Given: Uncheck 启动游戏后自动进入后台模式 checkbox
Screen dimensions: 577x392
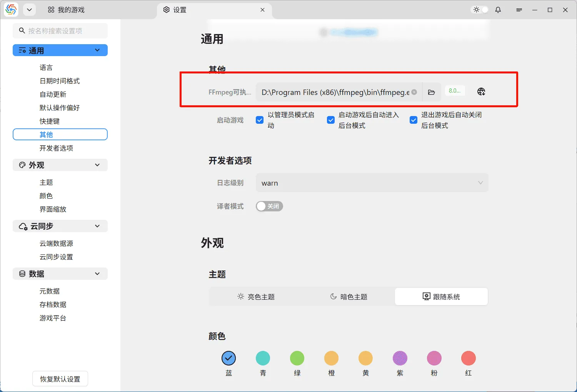Looking at the screenshot, I should click(330, 120).
